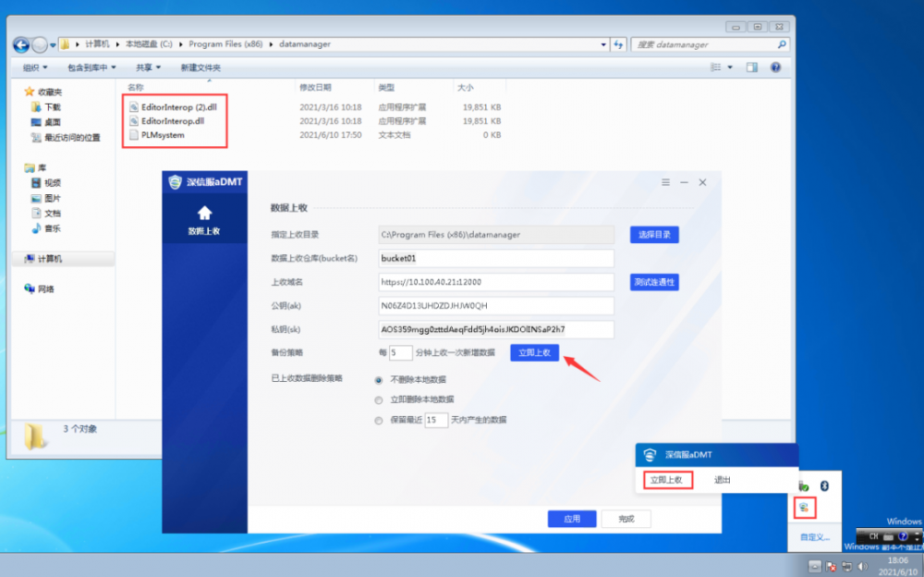924x577 pixels.
Task: Select the 不删除本地数据 radio option
Action: tap(378, 380)
